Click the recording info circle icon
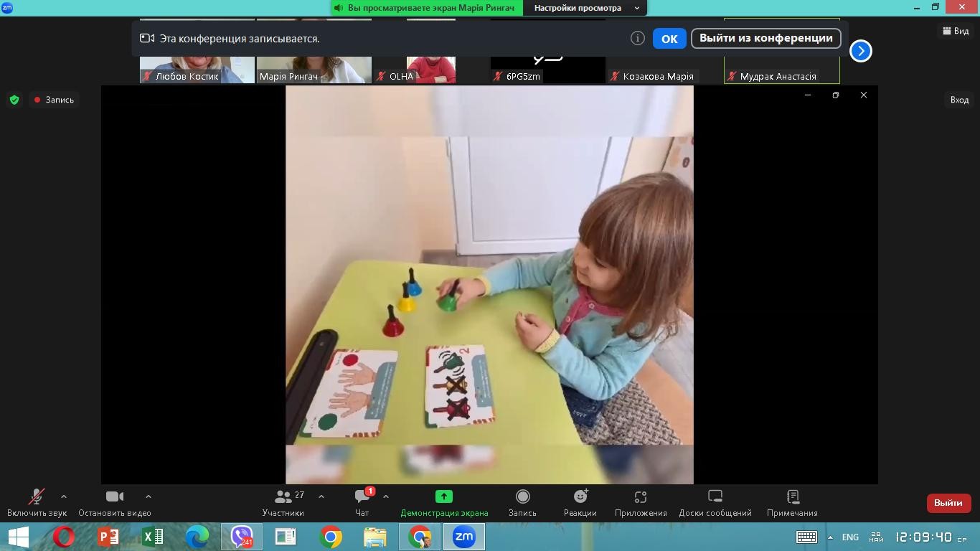Viewport: 980px width, 551px height. pos(637,38)
